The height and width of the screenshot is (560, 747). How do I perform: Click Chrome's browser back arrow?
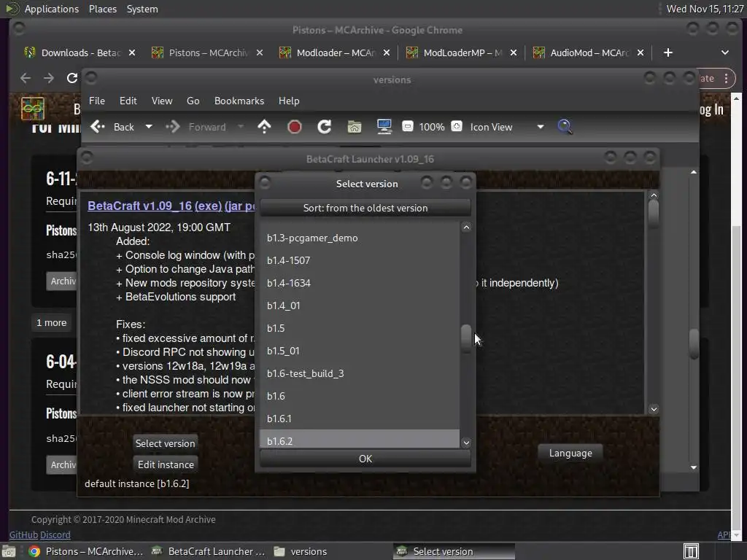[x=26, y=78]
